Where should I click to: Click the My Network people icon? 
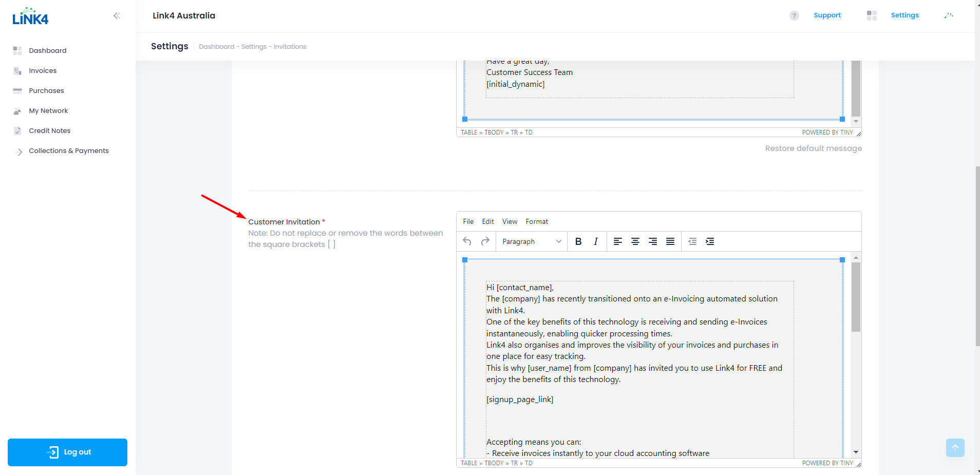(17, 111)
